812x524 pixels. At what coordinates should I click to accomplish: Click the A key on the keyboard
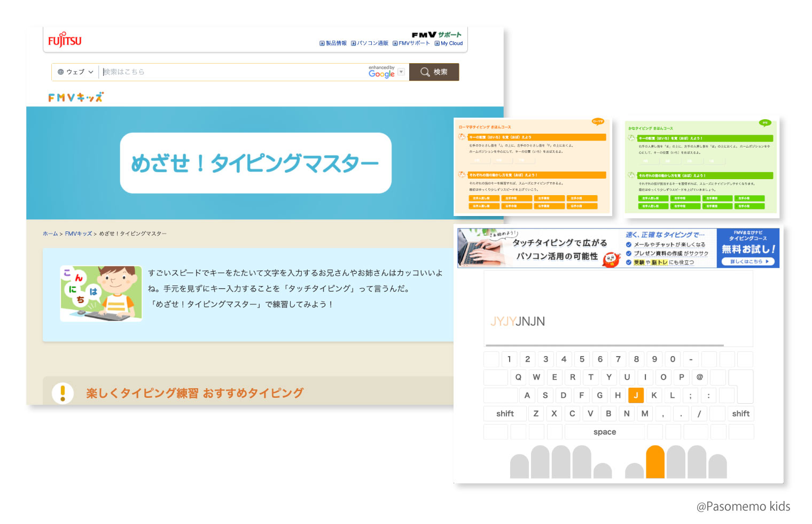[x=527, y=395]
